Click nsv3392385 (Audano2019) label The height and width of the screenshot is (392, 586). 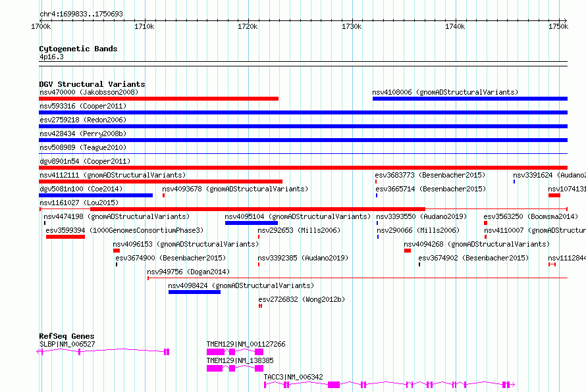click(x=303, y=258)
